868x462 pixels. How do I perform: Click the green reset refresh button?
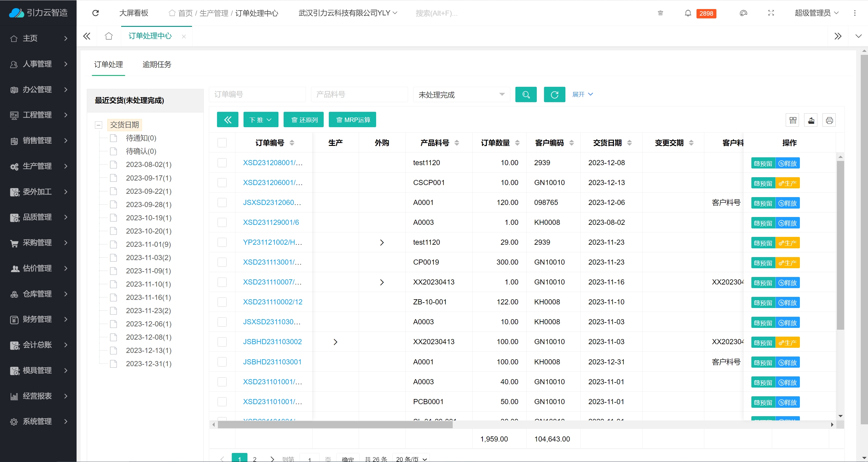tap(554, 94)
